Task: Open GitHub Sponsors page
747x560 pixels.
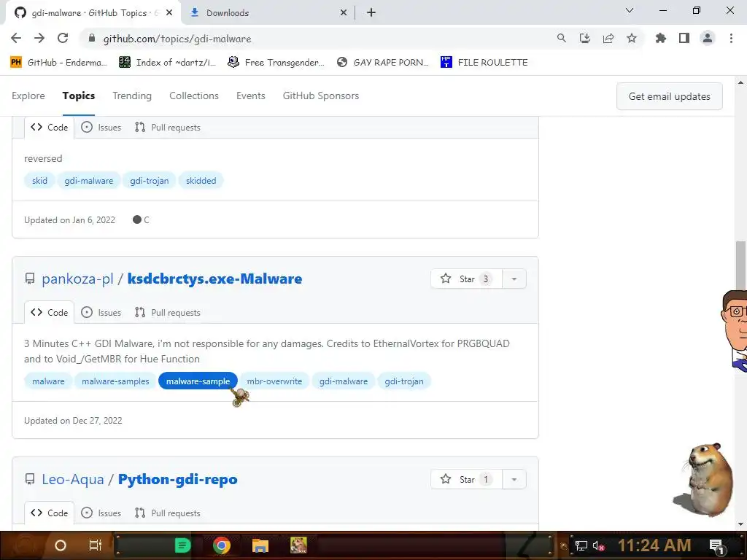Action: coord(321,96)
